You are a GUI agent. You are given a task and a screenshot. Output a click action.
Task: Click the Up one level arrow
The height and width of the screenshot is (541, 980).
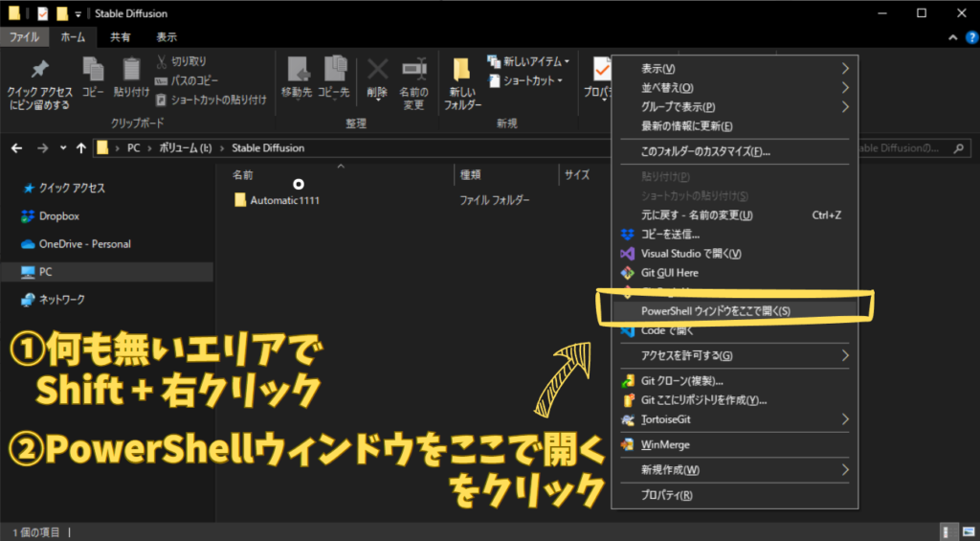(80, 148)
